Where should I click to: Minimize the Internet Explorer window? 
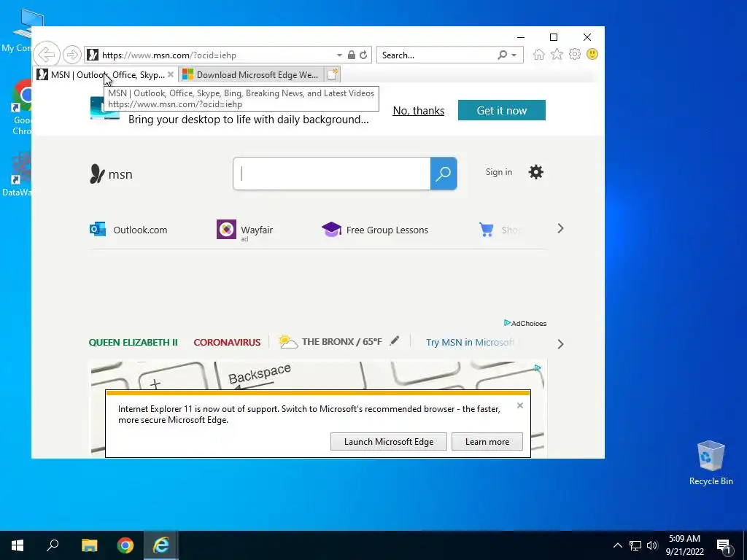pos(521,37)
